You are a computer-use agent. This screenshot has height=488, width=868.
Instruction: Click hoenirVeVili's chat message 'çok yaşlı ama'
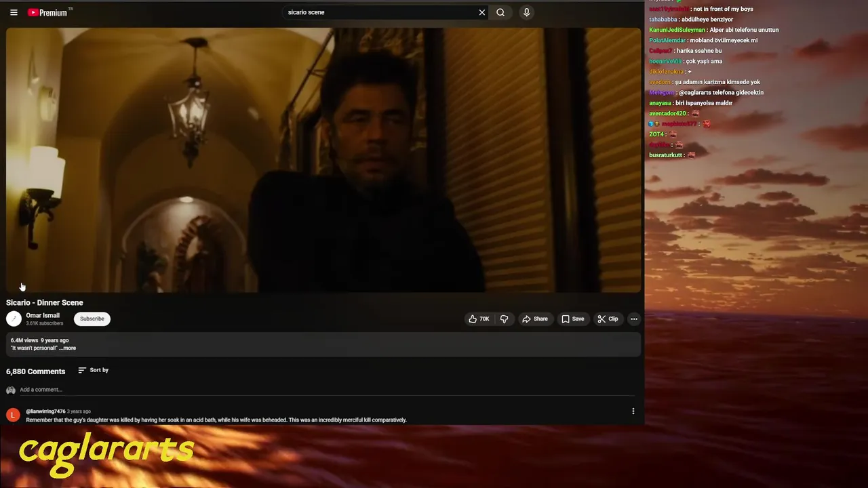coord(704,62)
